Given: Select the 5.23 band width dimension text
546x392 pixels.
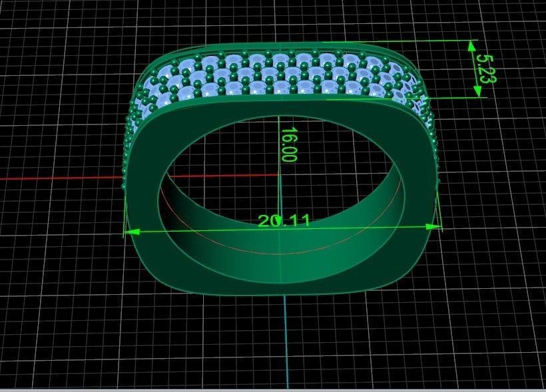Looking at the screenshot, I should point(486,69).
